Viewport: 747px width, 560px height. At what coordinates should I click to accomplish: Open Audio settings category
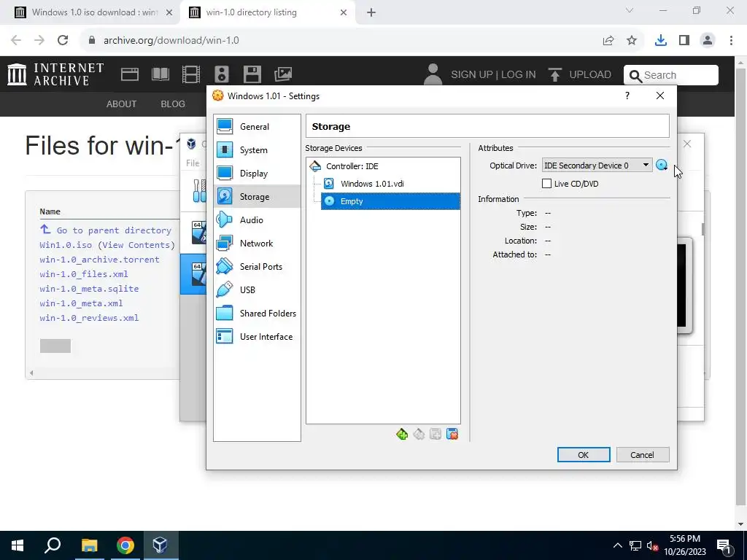(x=257, y=220)
